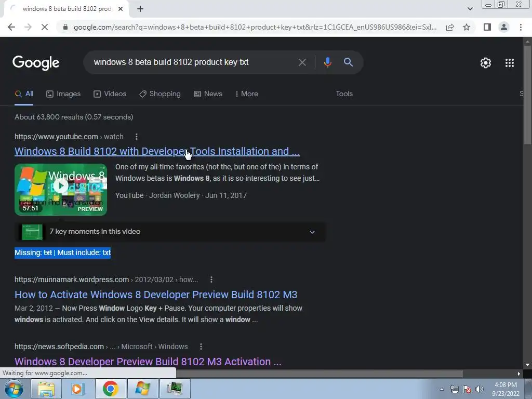Image resolution: width=532 pixels, height=399 pixels.
Task: Open the Windows Start orb
Action: pos(14,389)
